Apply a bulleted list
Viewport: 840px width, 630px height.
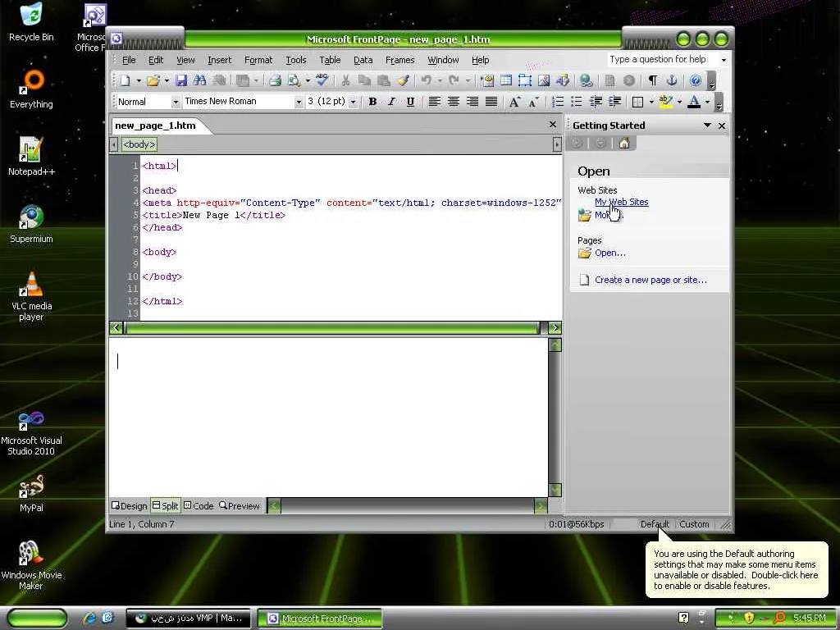coord(577,102)
